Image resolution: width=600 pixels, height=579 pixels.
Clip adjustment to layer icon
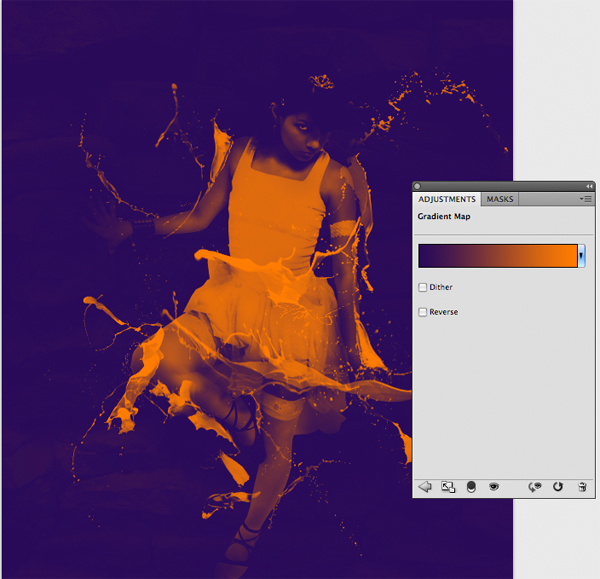471,487
